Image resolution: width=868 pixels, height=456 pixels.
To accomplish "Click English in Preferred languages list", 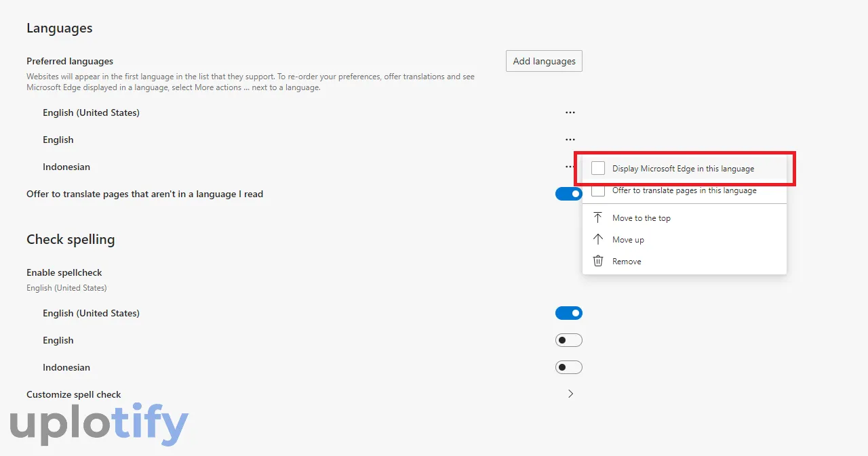I will click(58, 140).
